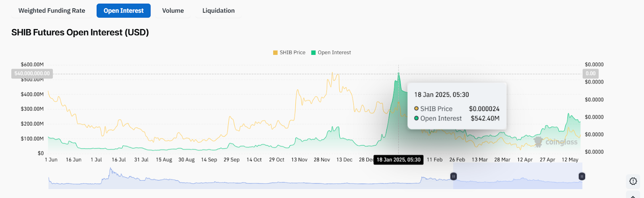Click the SHIB Futures Open Interest title
The image size is (644, 198).
(x=80, y=32)
